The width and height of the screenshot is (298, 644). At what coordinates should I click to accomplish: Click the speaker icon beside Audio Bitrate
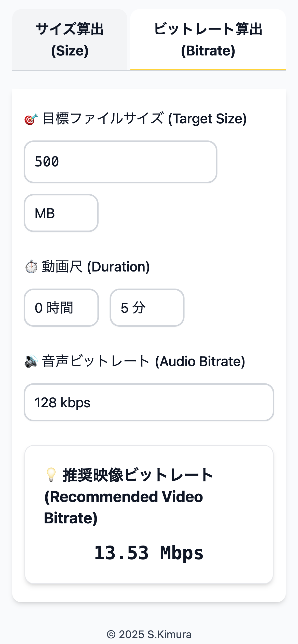click(x=31, y=361)
